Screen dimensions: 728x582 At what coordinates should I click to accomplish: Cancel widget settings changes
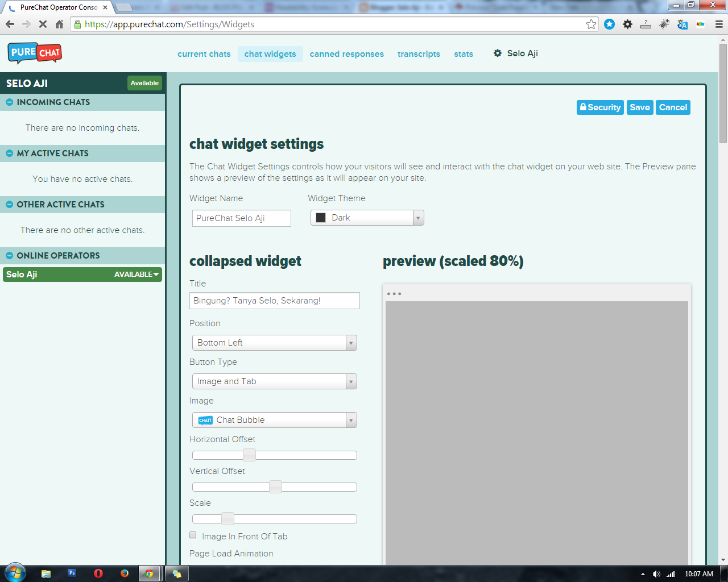coord(673,107)
